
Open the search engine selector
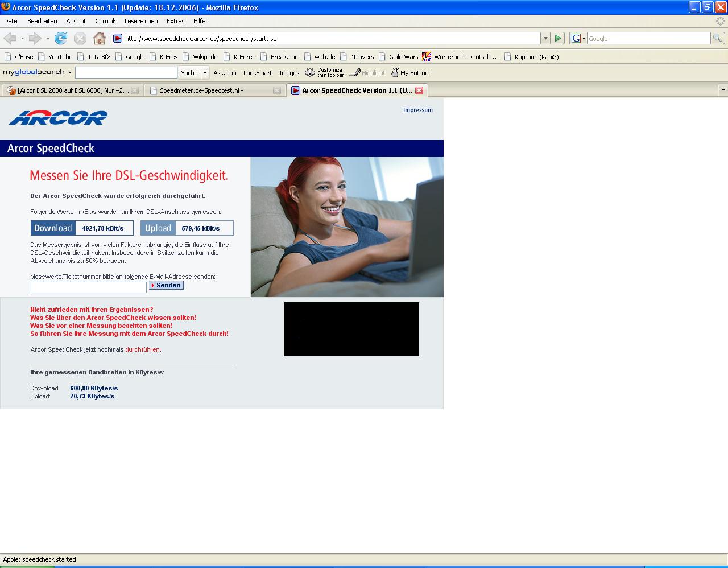click(x=578, y=38)
